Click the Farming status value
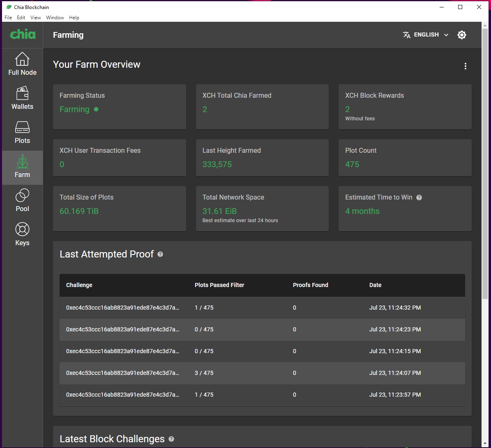Viewport: 491px width, 448px height. coord(74,110)
